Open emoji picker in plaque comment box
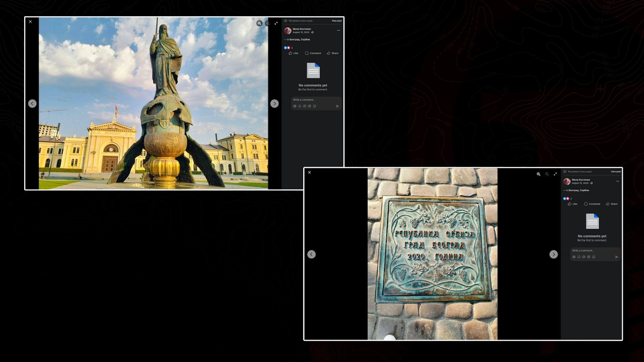Screen dimensions: 644x362 click(x=579, y=257)
